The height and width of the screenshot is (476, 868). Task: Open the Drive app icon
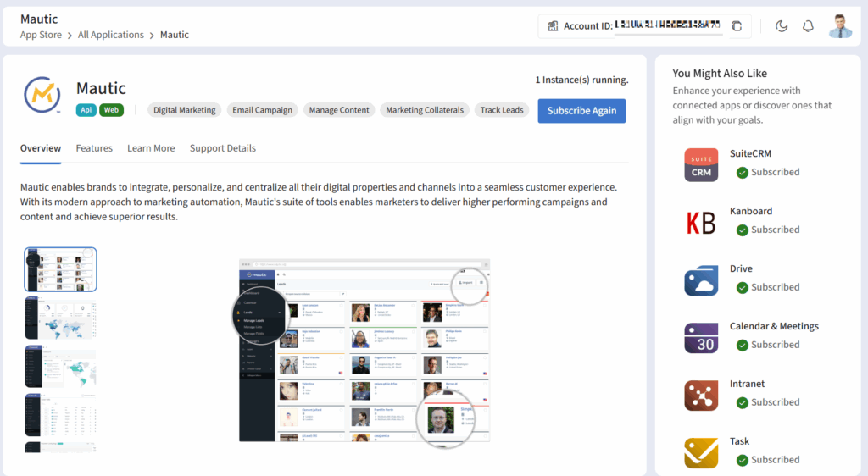click(x=701, y=280)
